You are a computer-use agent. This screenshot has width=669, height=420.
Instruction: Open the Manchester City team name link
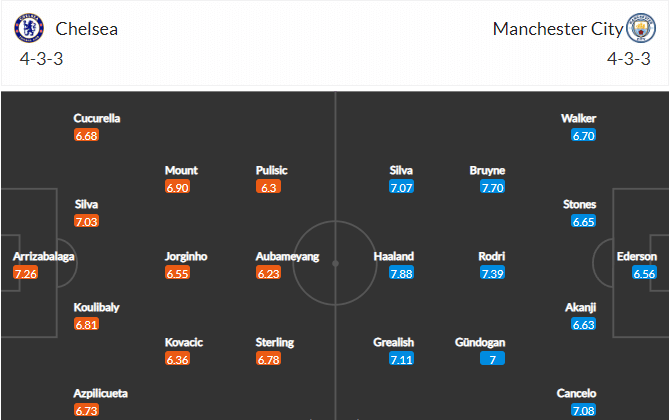click(558, 29)
